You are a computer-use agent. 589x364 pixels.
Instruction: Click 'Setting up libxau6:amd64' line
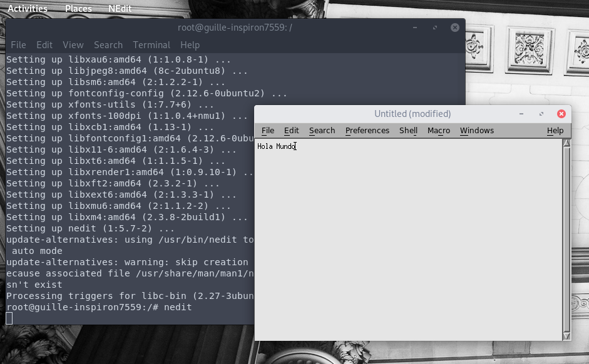(x=118, y=59)
